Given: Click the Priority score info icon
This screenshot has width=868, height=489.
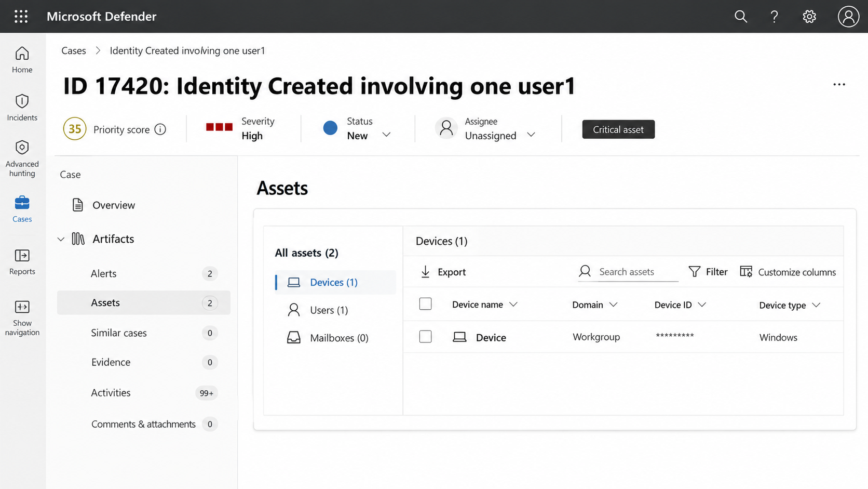Looking at the screenshot, I should [x=160, y=129].
